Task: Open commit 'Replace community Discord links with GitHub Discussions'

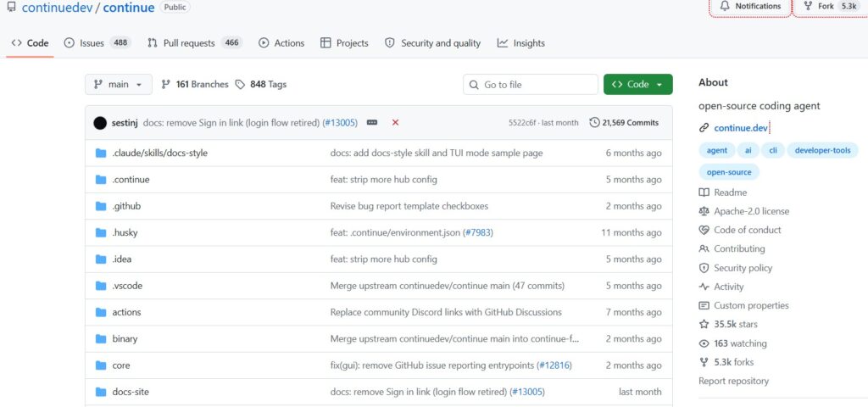Action: click(x=446, y=312)
